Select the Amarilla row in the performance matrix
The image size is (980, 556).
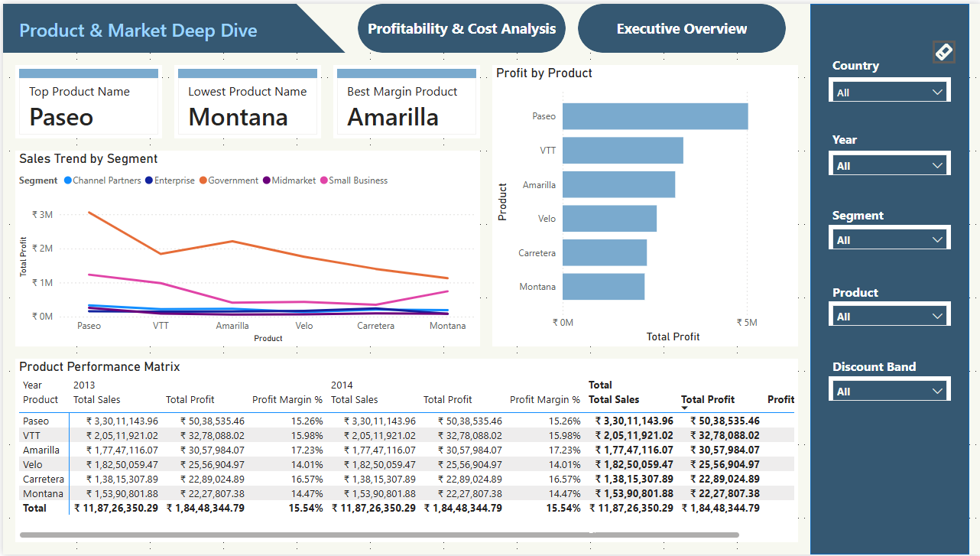pyautogui.click(x=41, y=450)
